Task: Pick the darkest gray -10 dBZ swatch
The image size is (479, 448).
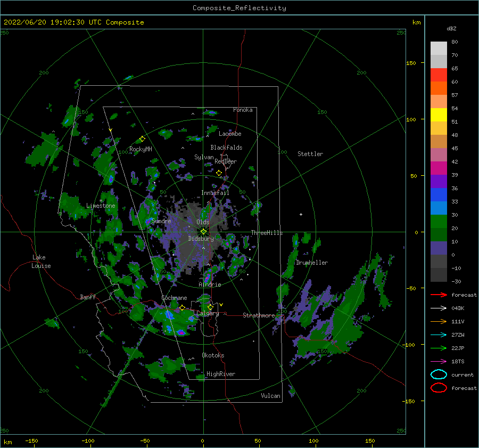Action: 439,274
